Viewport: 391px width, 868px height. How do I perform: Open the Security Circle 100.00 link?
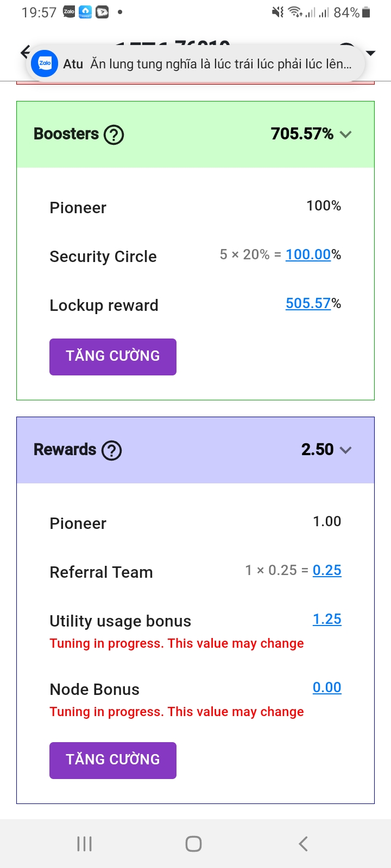click(x=308, y=254)
